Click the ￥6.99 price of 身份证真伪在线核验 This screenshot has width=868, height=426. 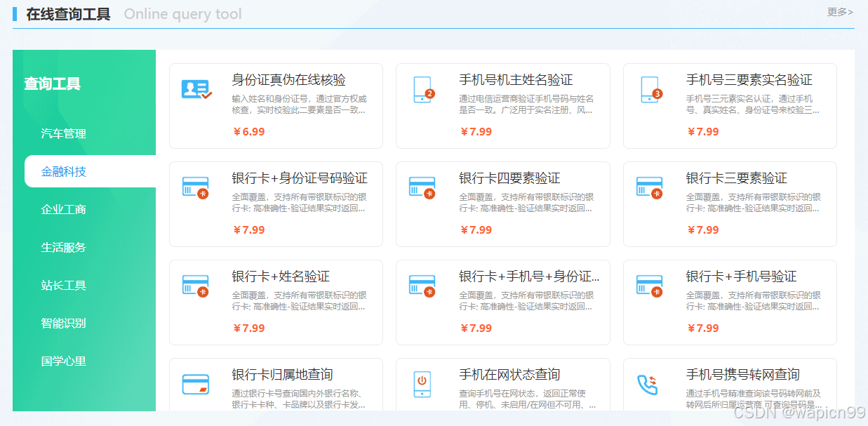pos(249,131)
